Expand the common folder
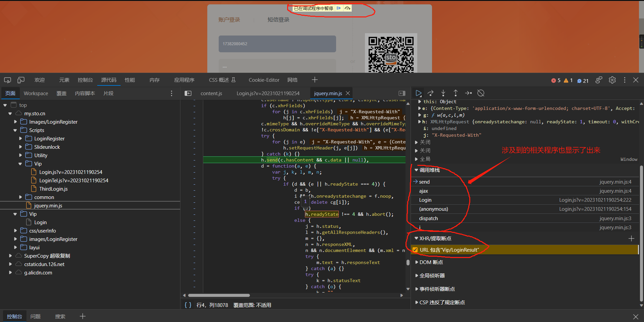This screenshot has height=322, width=644. click(20, 197)
